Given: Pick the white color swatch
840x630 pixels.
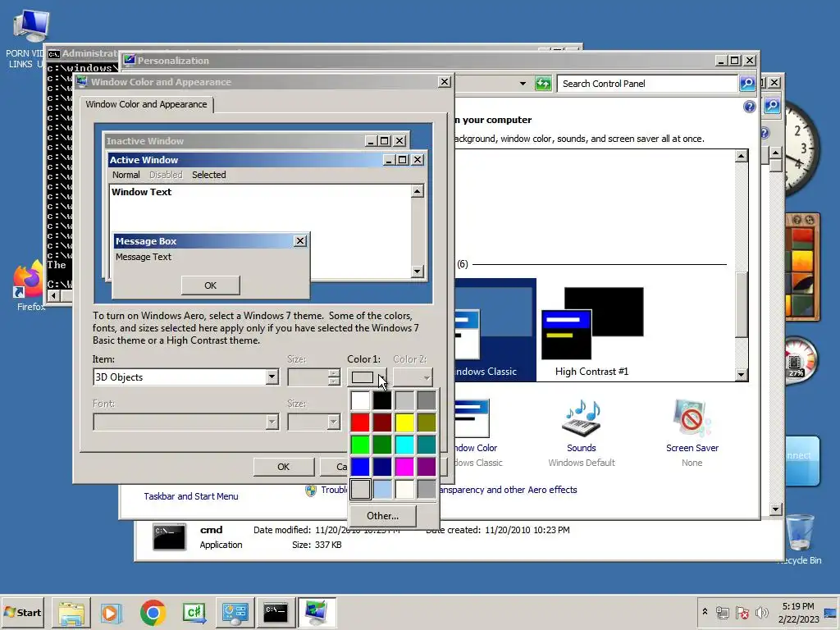Looking at the screenshot, I should point(361,400).
